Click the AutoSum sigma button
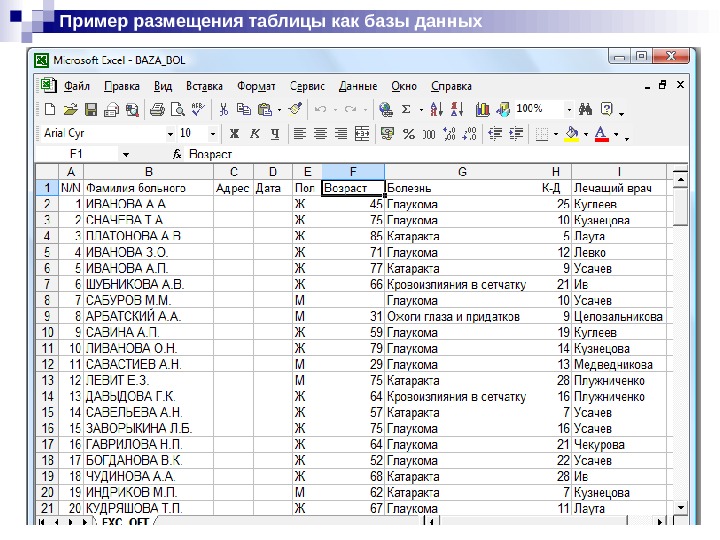 click(x=406, y=109)
